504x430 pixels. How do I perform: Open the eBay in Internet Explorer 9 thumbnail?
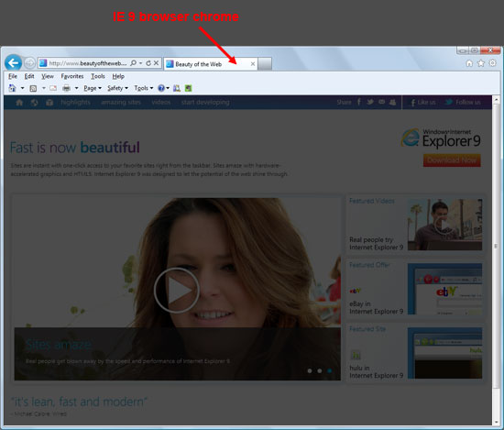(444, 289)
